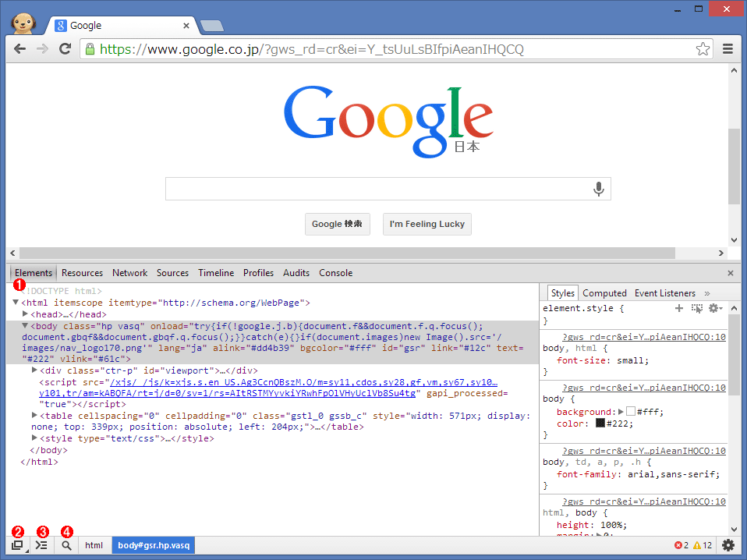Screen dimensions: 747x560
Task: Expand the background property shorthand
Action: [621, 411]
